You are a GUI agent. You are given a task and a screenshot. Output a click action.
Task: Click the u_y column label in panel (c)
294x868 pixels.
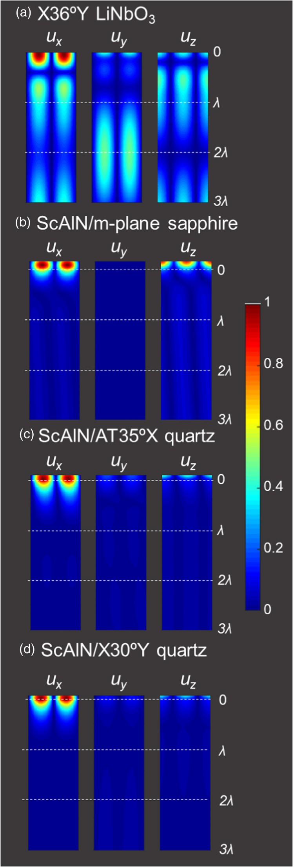pyautogui.click(x=119, y=463)
